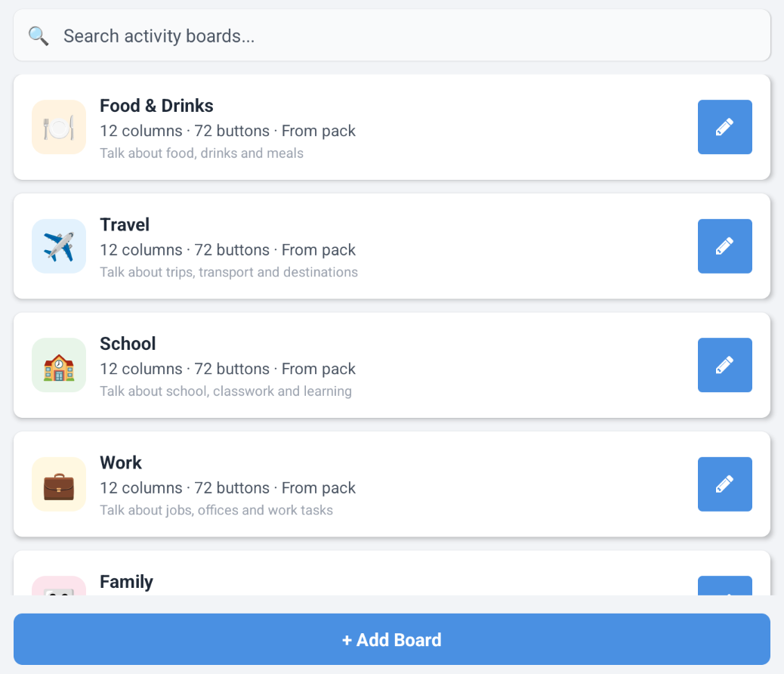Click the Travel airplane icon

tap(59, 246)
